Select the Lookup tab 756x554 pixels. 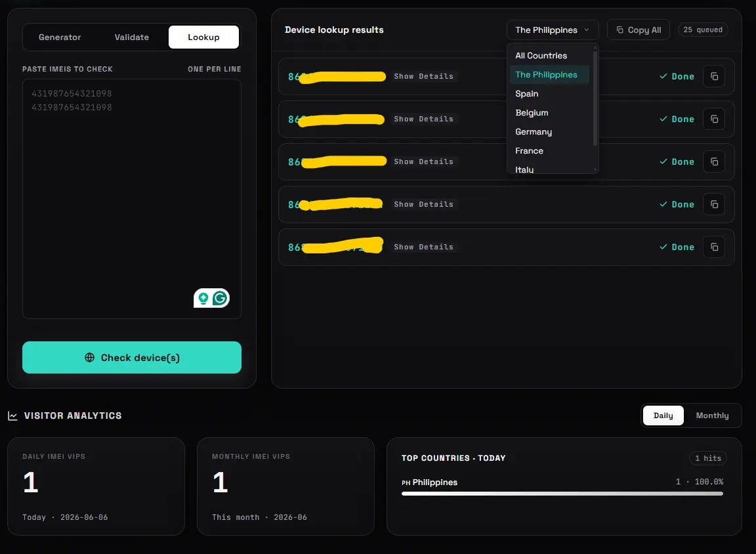tap(203, 37)
